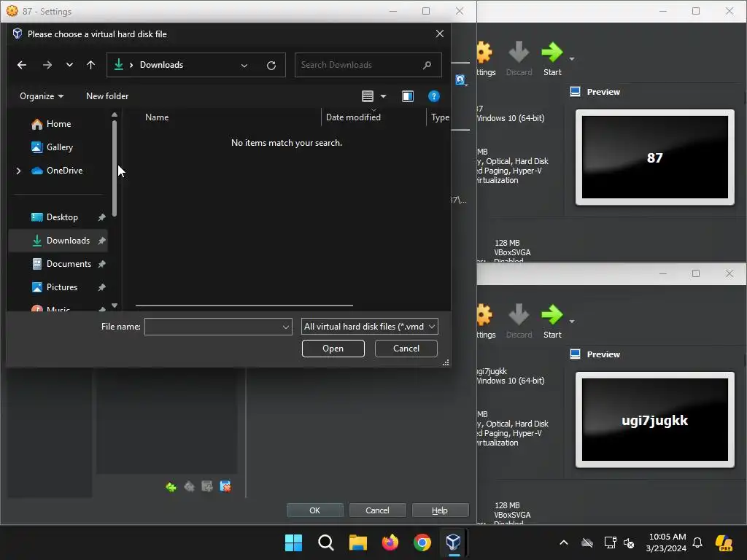Go back in the file dialog
747x560 pixels.
(x=22, y=65)
